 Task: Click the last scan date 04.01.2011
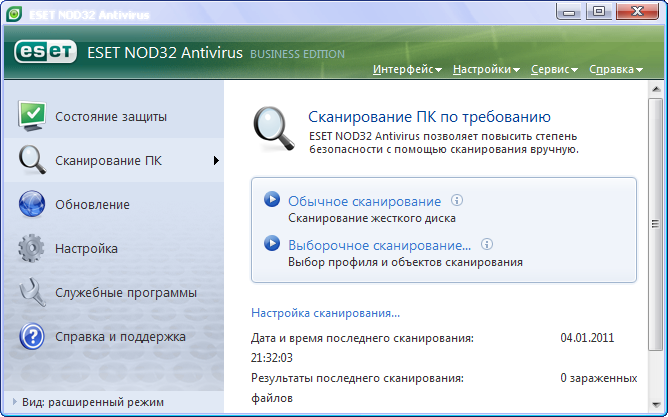(587, 338)
